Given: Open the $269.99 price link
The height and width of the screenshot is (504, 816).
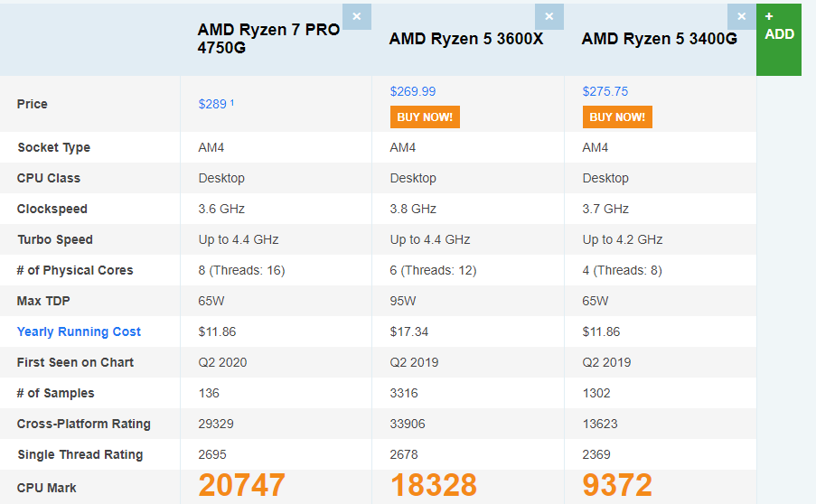Looking at the screenshot, I should pos(413,91).
